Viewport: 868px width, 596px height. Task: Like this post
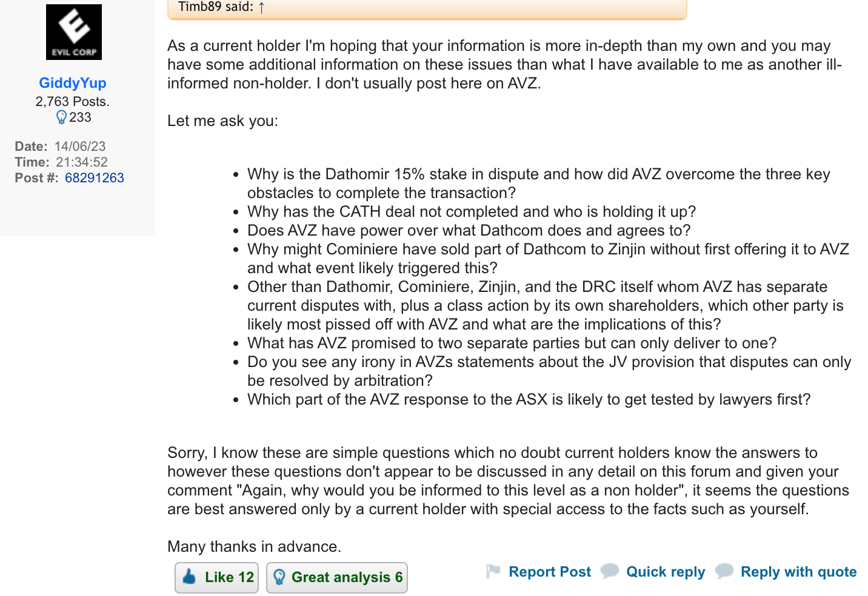click(217, 577)
